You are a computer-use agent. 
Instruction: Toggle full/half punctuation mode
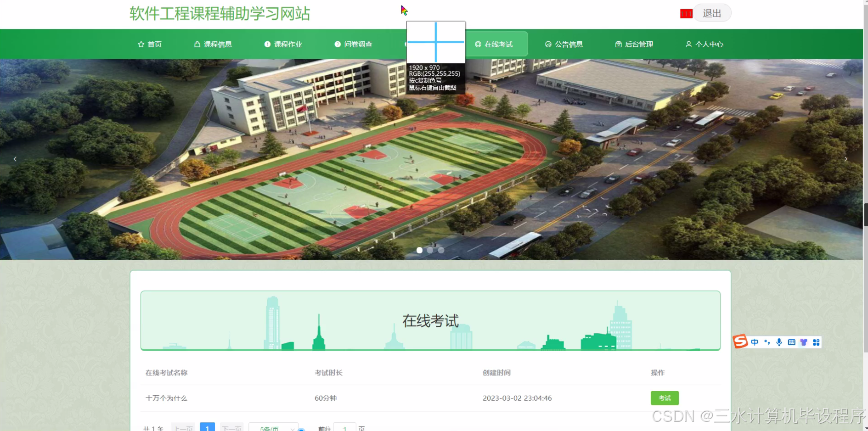click(767, 342)
